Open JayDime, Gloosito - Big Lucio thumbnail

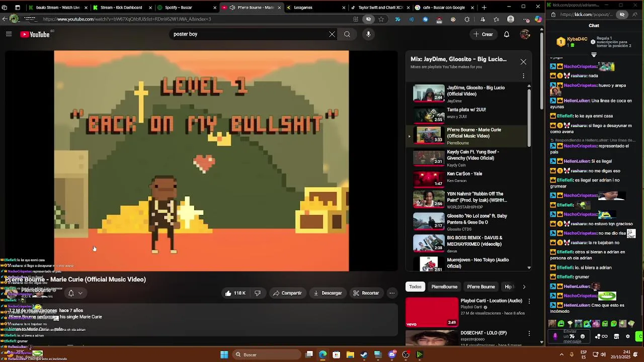pyautogui.click(x=429, y=94)
